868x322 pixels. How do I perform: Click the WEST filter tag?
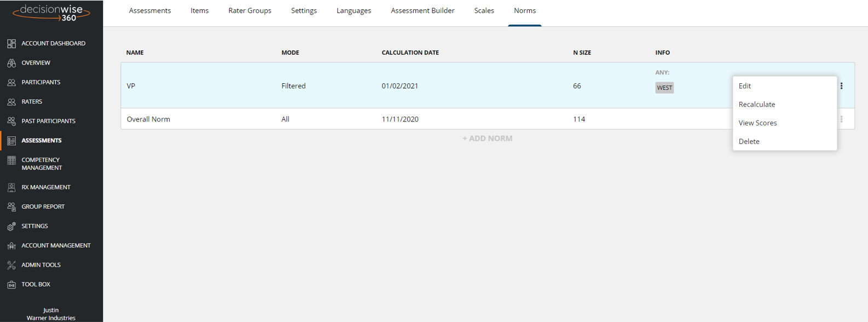tap(664, 88)
